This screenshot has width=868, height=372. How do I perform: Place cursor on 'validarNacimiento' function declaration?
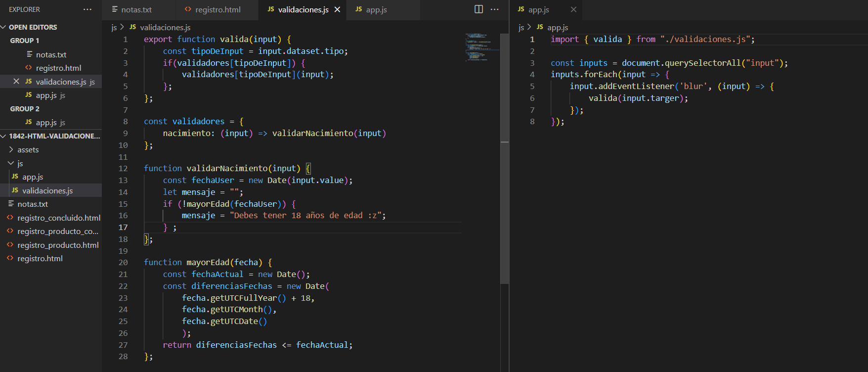[227, 168]
